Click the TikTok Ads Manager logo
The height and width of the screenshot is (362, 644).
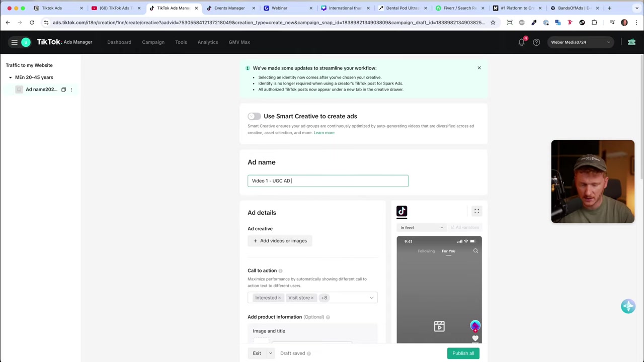(64, 42)
